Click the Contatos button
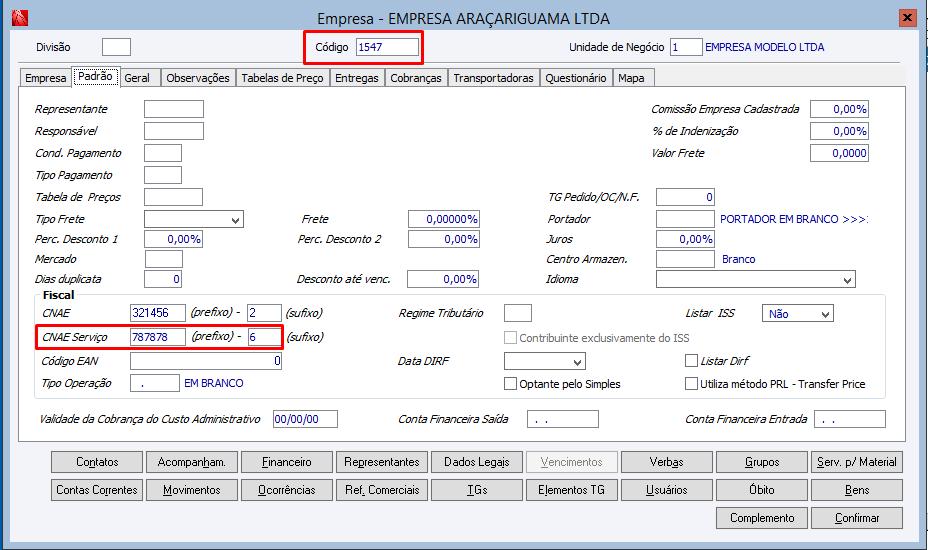This screenshot has width=928, height=550. tap(97, 462)
